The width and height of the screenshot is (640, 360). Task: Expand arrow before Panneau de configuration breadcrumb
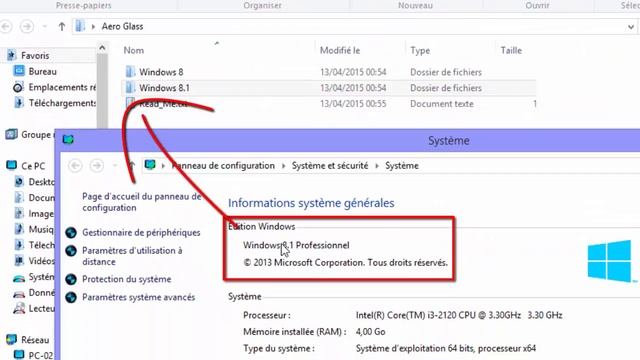(x=163, y=166)
